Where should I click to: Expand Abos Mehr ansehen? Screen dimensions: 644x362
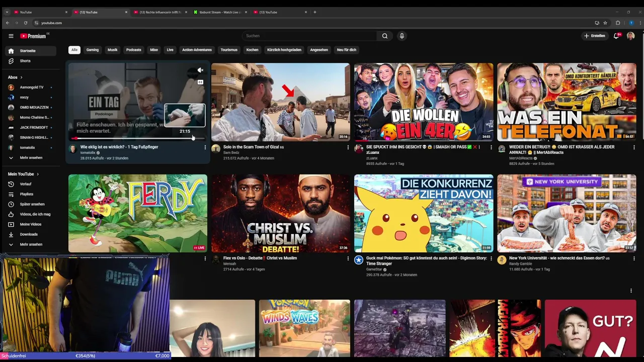pos(31,158)
